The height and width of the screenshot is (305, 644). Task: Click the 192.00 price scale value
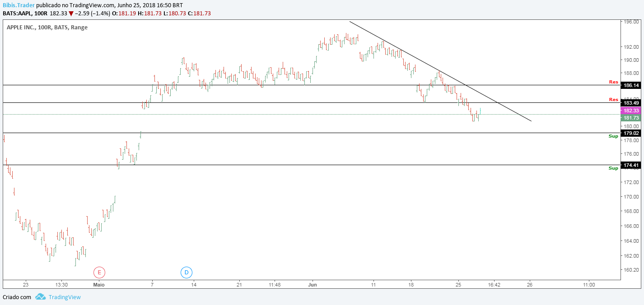pyautogui.click(x=631, y=47)
